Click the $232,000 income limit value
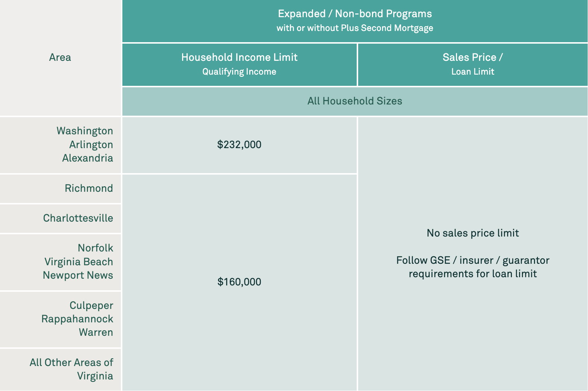This screenshot has height=391, width=588. tap(239, 145)
